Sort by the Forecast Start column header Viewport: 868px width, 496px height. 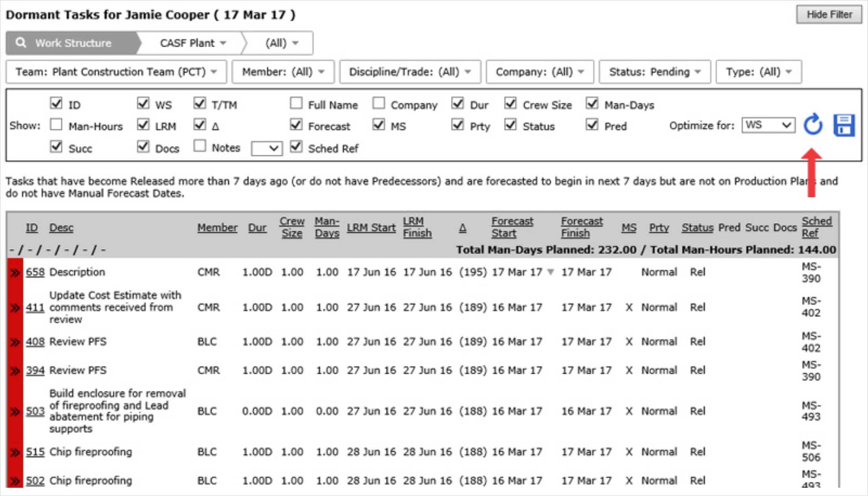(x=512, y=227)
